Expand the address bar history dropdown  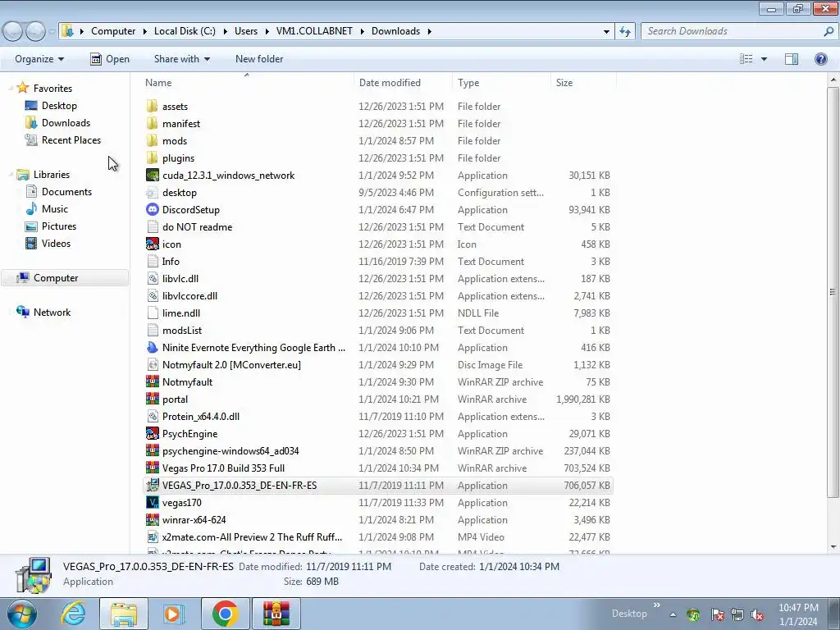pyautogui.click(x=606, y=31)
